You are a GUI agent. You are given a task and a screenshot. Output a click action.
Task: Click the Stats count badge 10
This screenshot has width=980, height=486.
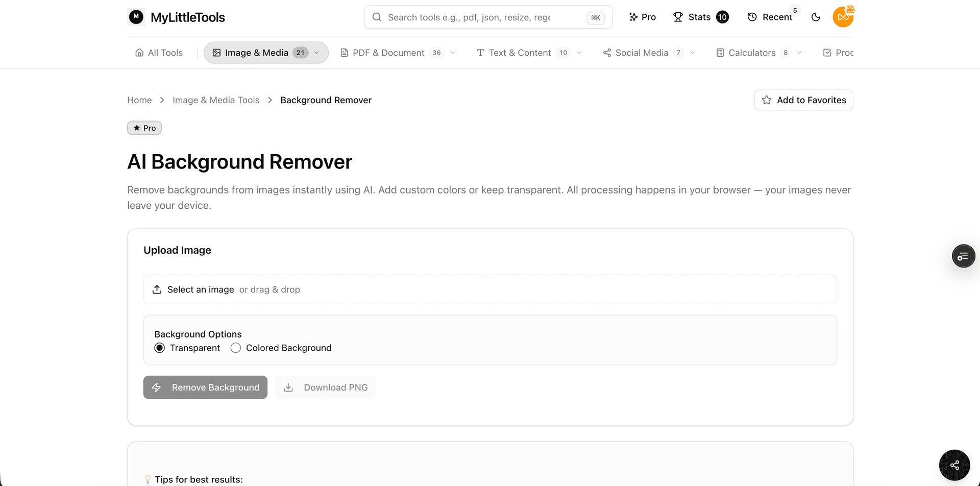click(722, 17)
